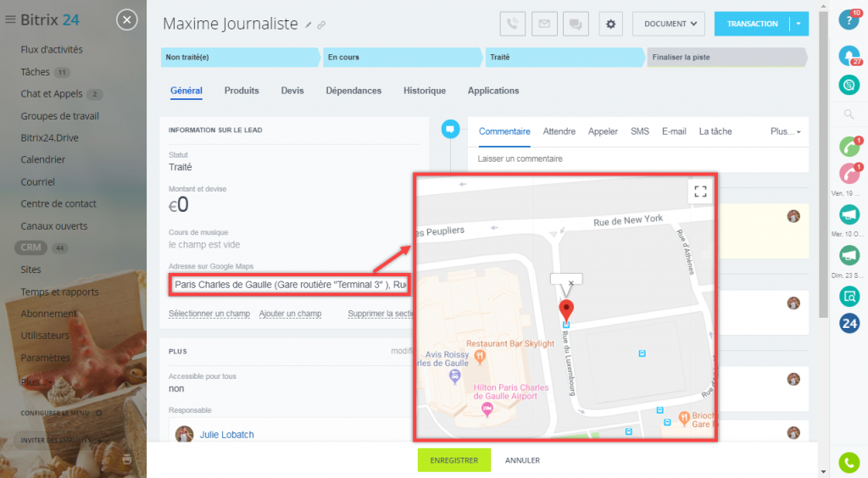The image size is (868, 478).
Task: Open Flux d'activités in the sidebar
Action: tap(52, 50)
